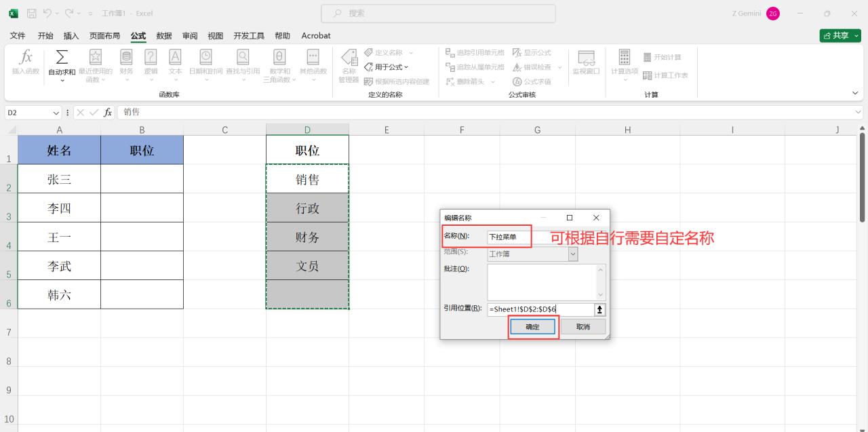Click 开始计算 calculate now
868x432 pixels.
[662, 57]
